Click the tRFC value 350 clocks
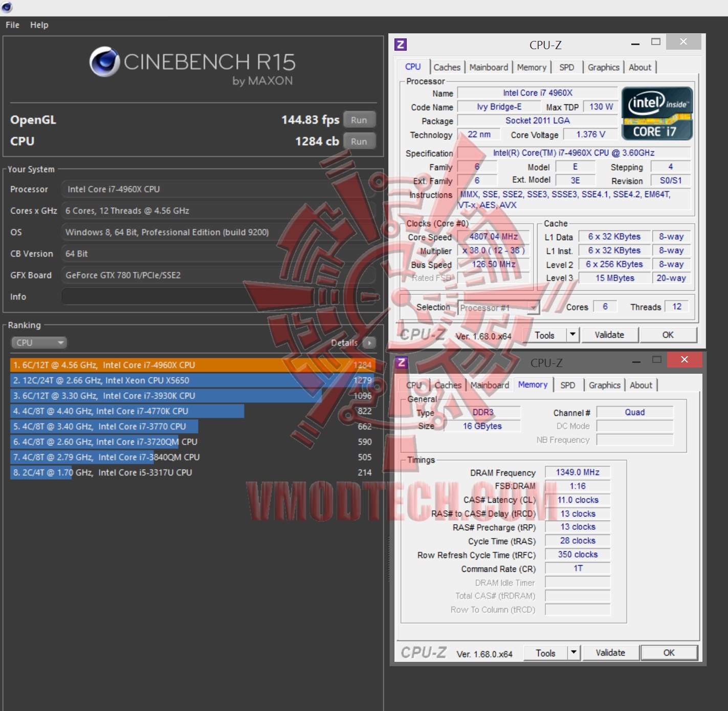This screenshot has width=728, height=711. (x=578, y=555)
